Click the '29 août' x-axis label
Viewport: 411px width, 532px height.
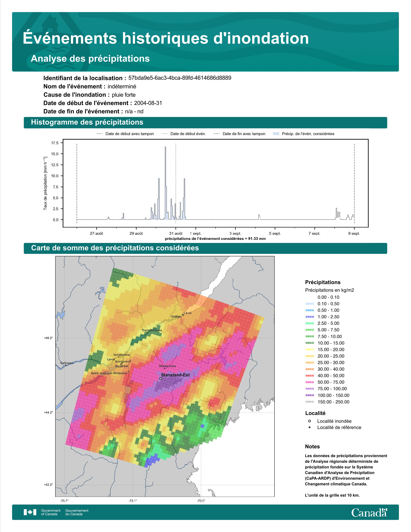tap(136, 233)
